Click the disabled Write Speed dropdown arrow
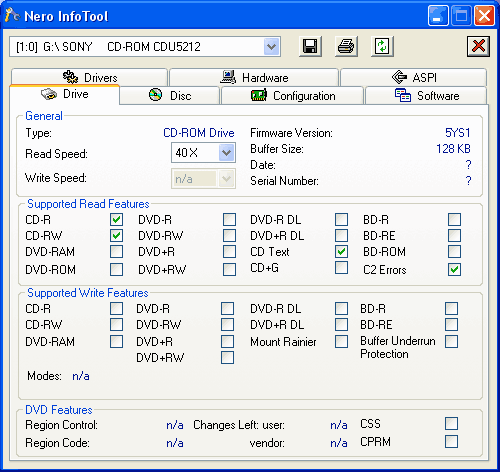 pos(227,179)
